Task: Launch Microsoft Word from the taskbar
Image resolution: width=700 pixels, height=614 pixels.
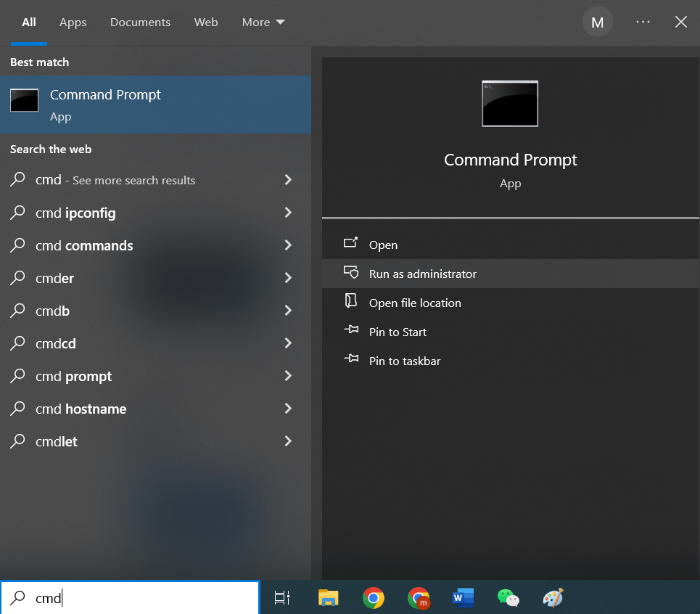Action: tap(463, 597)
